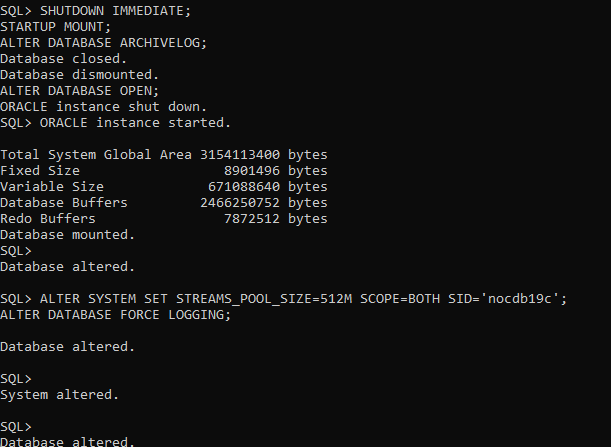
Task: Click the Variable Size label
Action: pos(52,187)
